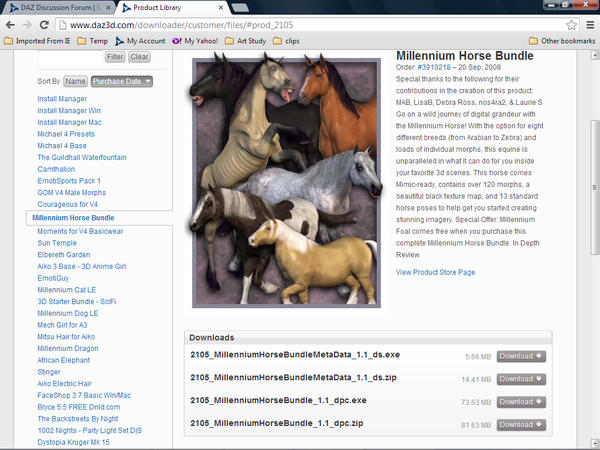Viewport: 600px width, 450px height.
Task: Open the My Account bookmark
Action: [140, 41]
